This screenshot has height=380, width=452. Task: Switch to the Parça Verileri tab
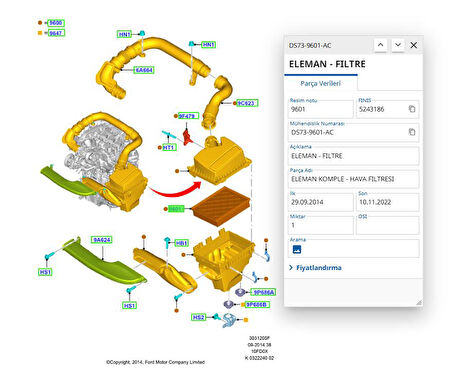pos(320,83)
